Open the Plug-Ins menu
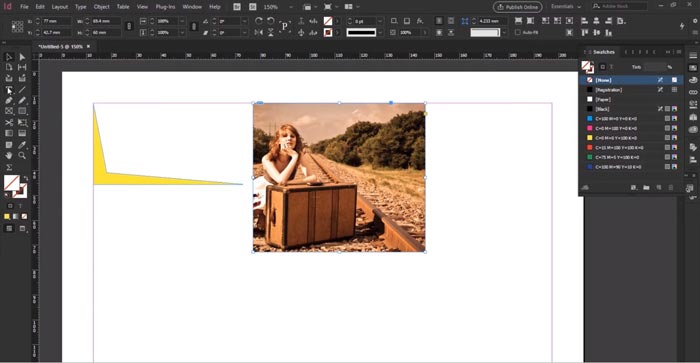 click(165, 7)
